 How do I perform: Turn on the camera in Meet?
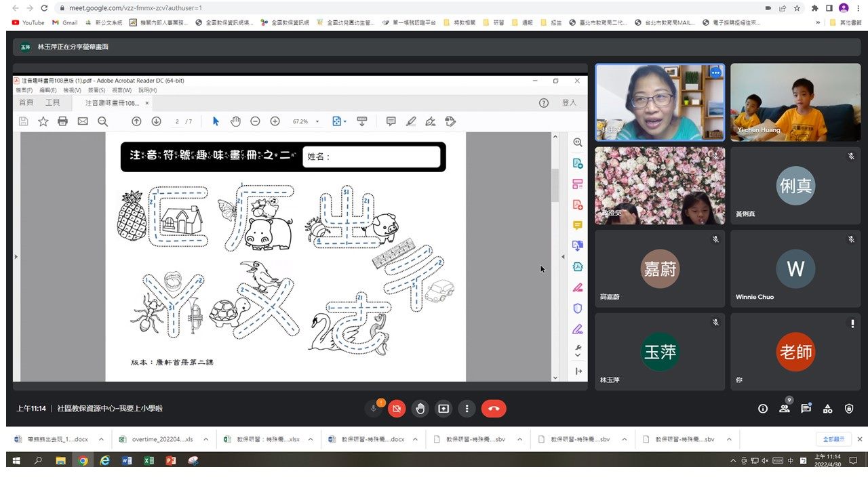point(397,409)
